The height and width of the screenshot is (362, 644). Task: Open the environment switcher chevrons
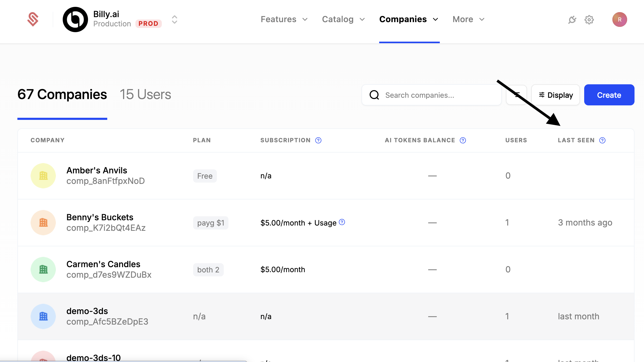[x=174, y=19]
